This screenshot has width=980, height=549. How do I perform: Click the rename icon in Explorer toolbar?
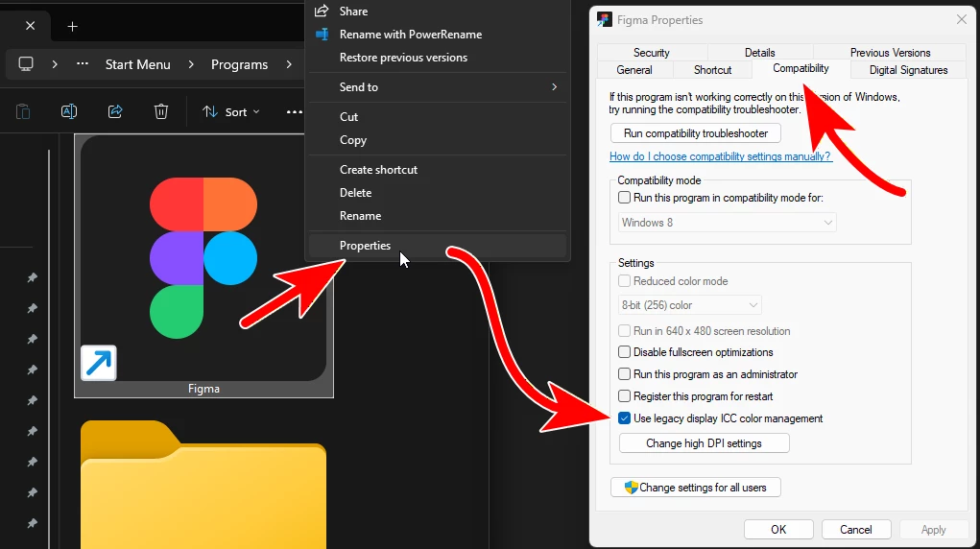(69, 111)
